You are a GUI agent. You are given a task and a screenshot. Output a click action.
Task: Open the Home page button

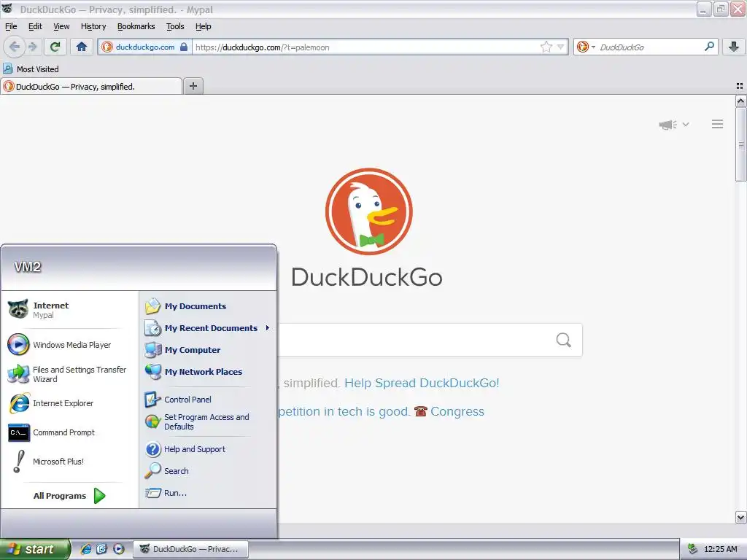click(82, 47)
